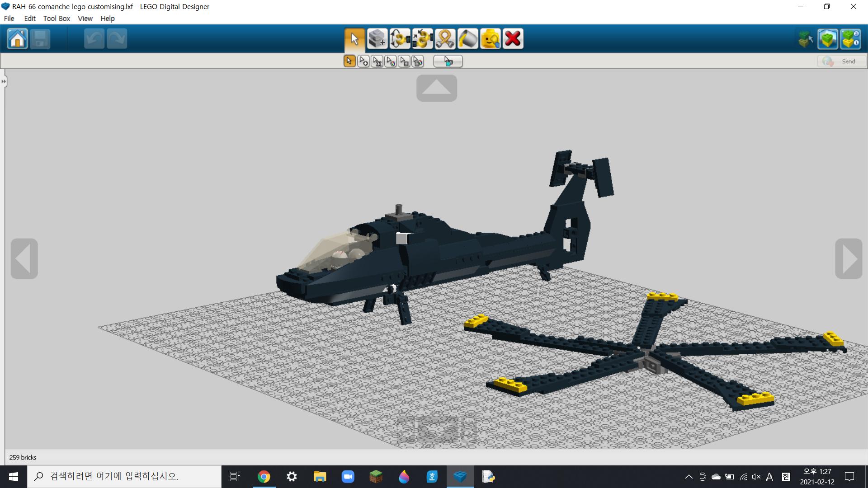Open Settings gear from taskbar

pyautogui.click(x=292, y=477)
